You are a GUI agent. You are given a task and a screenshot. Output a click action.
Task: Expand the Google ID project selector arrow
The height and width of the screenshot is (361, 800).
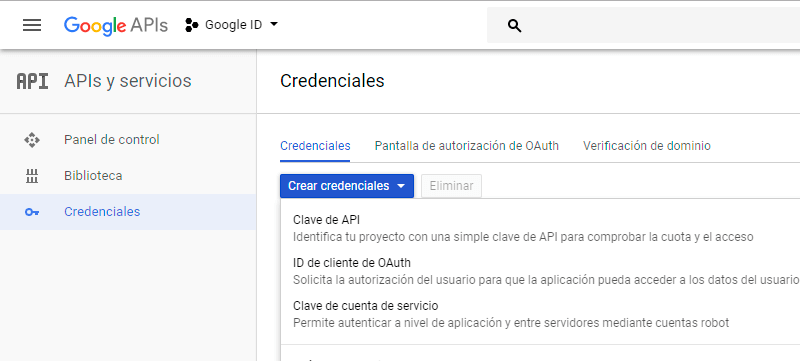click(x=273, y=24)
